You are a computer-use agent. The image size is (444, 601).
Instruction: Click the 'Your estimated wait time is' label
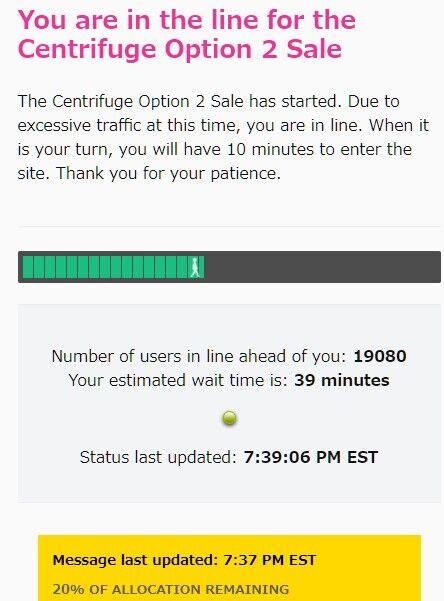[178, 380]
